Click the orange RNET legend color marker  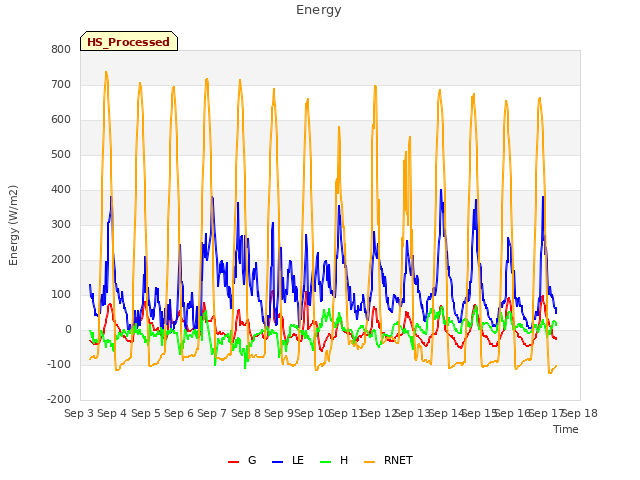369,462
